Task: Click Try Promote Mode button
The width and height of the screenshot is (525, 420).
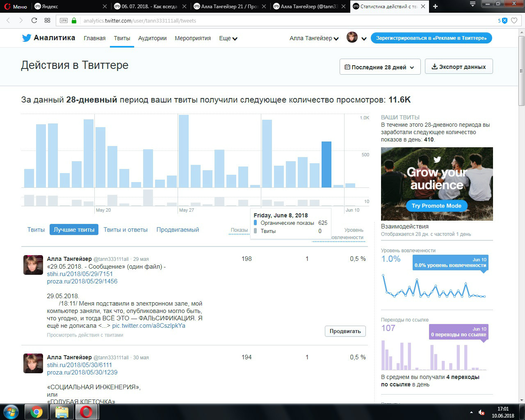Action: point(437,206)
